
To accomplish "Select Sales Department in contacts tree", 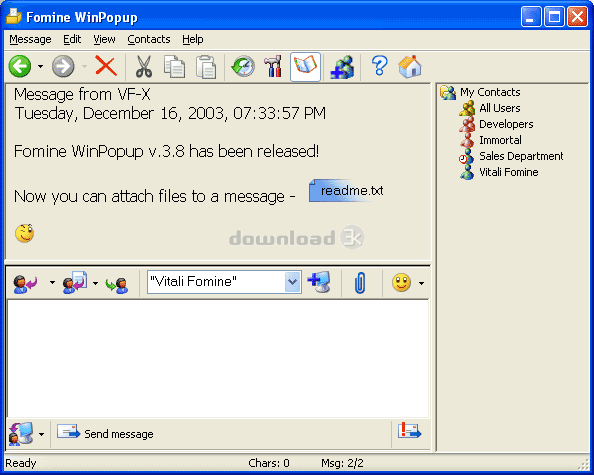I will click(521, 156).
